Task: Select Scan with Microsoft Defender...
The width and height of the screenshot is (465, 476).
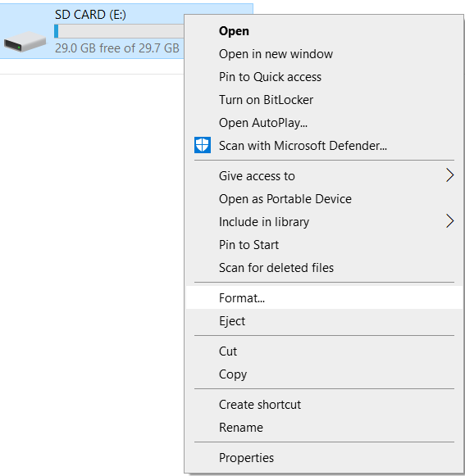Action: (324, 146)
